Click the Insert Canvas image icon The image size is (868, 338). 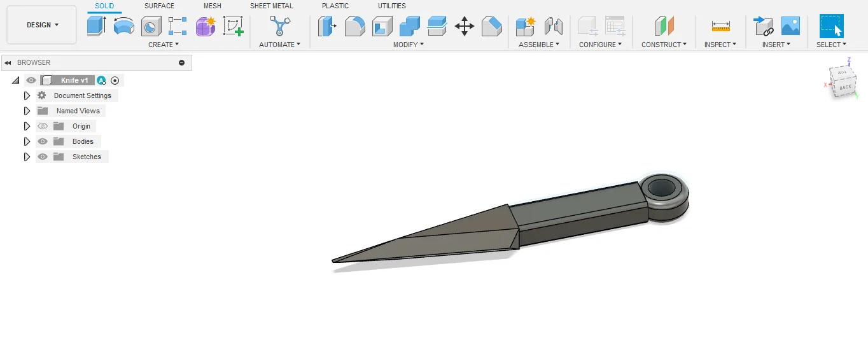pyautogui.click(x=790, y=26)
